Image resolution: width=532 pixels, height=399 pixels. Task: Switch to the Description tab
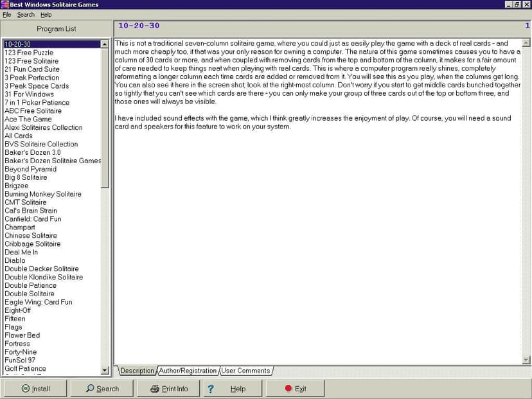click(137, 371)
